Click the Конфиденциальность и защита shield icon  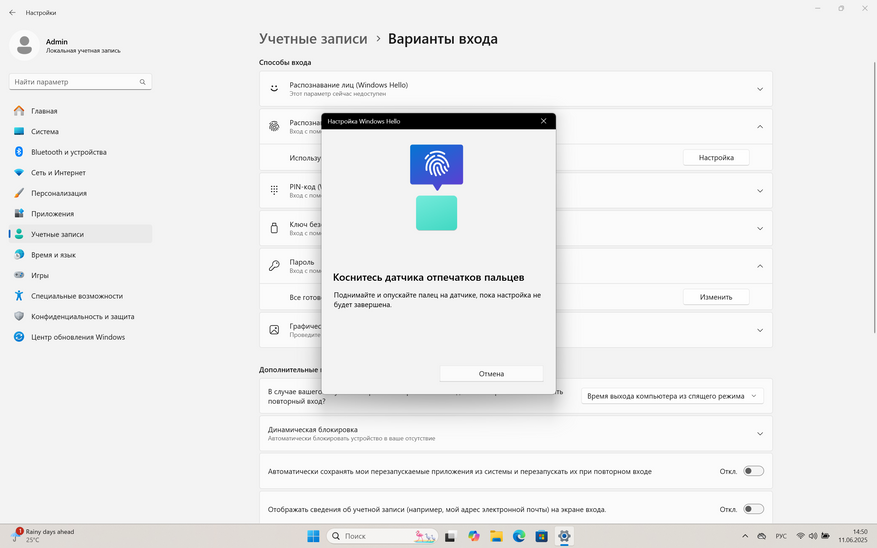pos(19,316)
